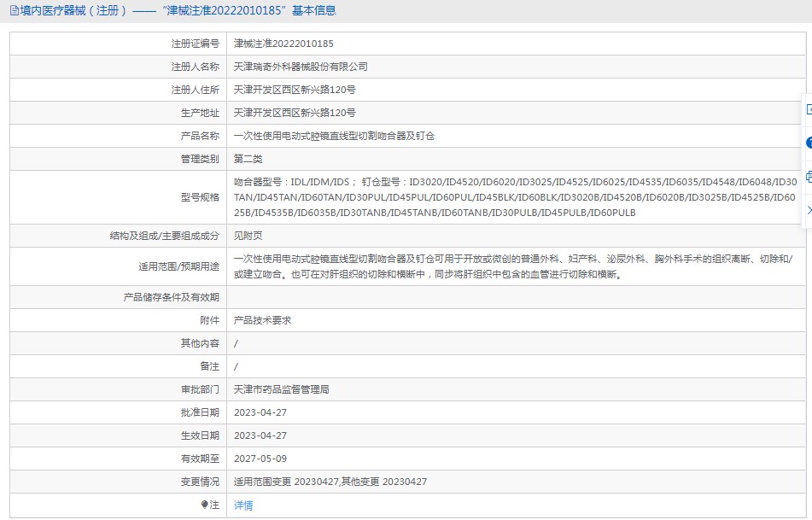Expand the side panel using chevron arrow
Image resolution: width=812 pixels, height=520 pixels.
click(x=809, y=210)
